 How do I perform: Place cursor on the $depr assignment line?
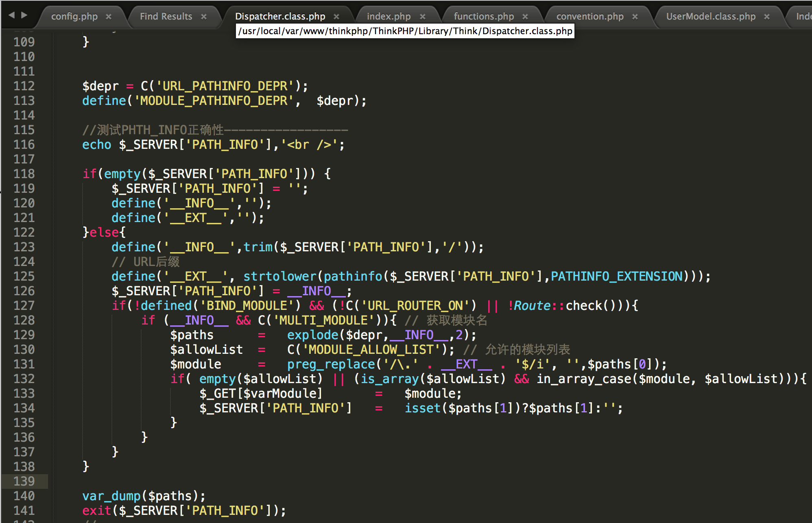pyautogui.click(x=195, y=86)
